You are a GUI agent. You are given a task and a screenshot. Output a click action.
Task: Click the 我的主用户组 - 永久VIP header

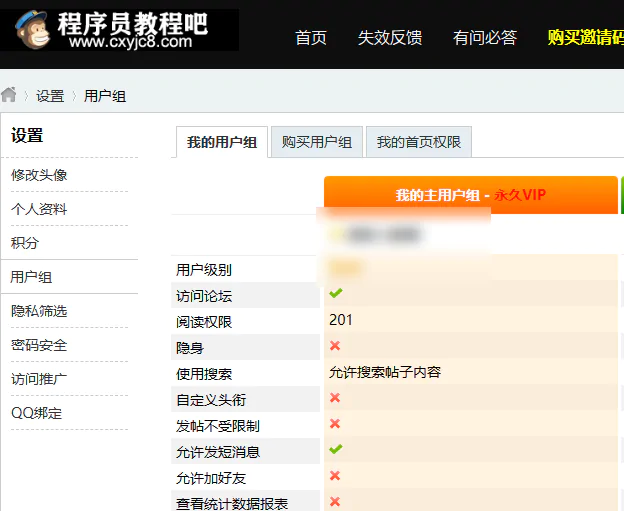click(471, 195)
